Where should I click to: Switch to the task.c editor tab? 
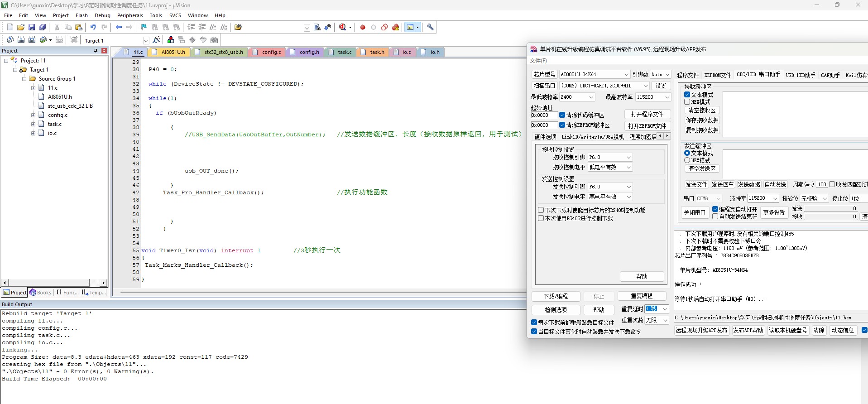pos(344,52)
